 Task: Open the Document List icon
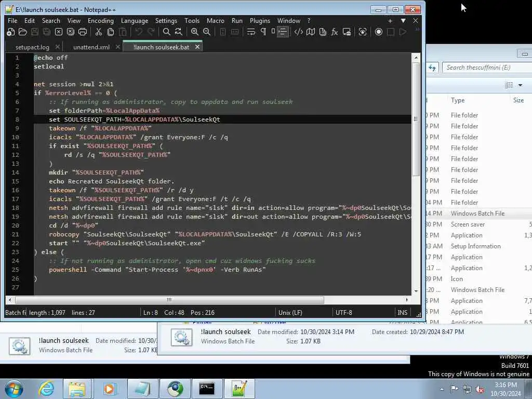(323, 32)
